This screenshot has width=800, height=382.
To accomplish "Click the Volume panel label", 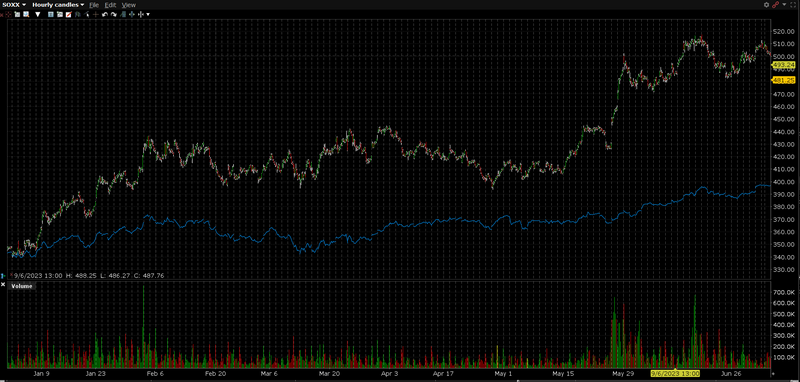I will 21,286.
